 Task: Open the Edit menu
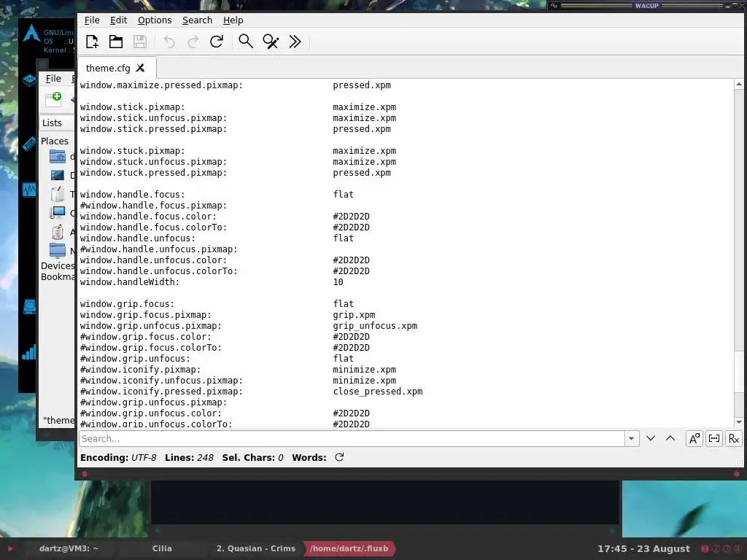coord(118,20)
